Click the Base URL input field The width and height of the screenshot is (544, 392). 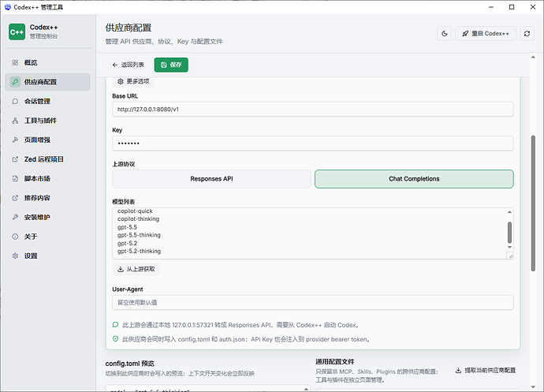click(312, 110)
